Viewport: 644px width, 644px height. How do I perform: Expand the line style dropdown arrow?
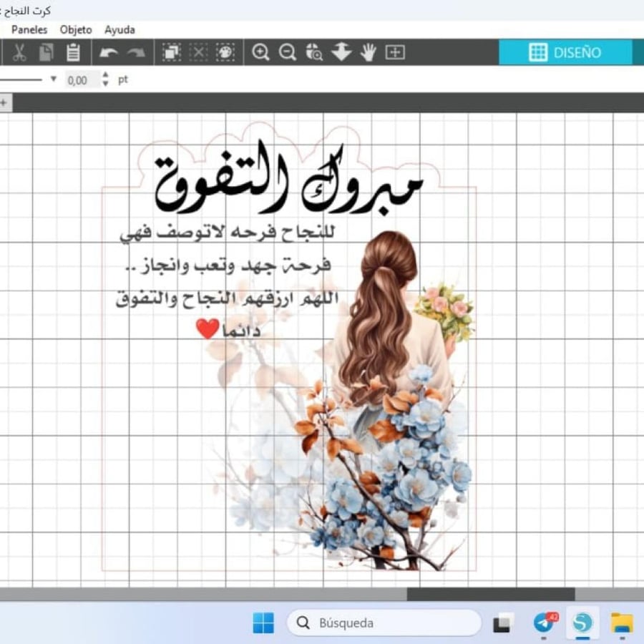(54, 79)
